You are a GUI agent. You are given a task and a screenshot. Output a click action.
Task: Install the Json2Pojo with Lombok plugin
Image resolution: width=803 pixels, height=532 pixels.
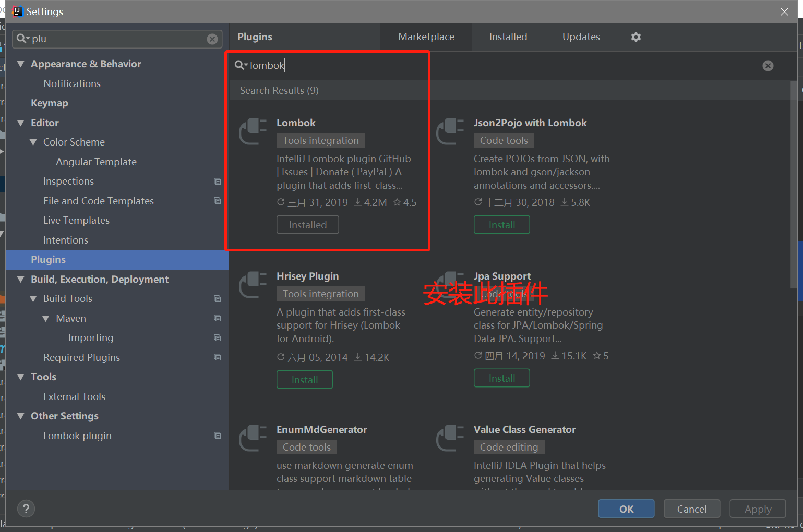(x=502, y=225)
